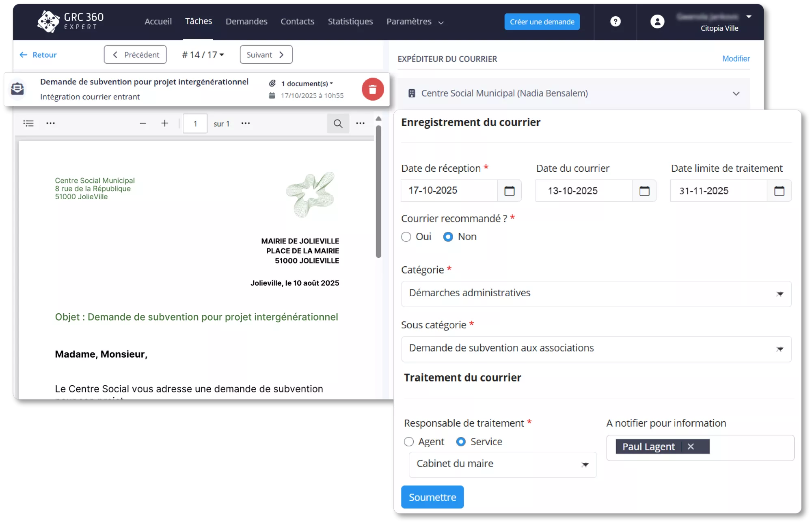Open the document search magnifier
This screenshot has width=812, height=524.
coord(338,123)
